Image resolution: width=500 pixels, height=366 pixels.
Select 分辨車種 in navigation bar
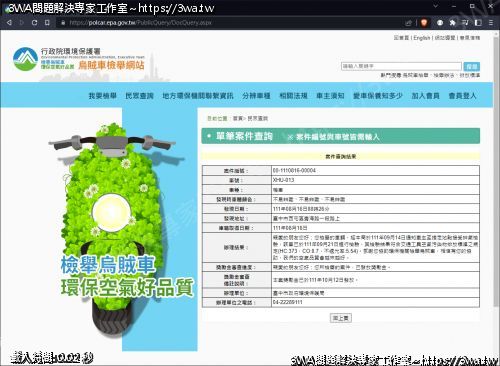(x=256, y=96)
